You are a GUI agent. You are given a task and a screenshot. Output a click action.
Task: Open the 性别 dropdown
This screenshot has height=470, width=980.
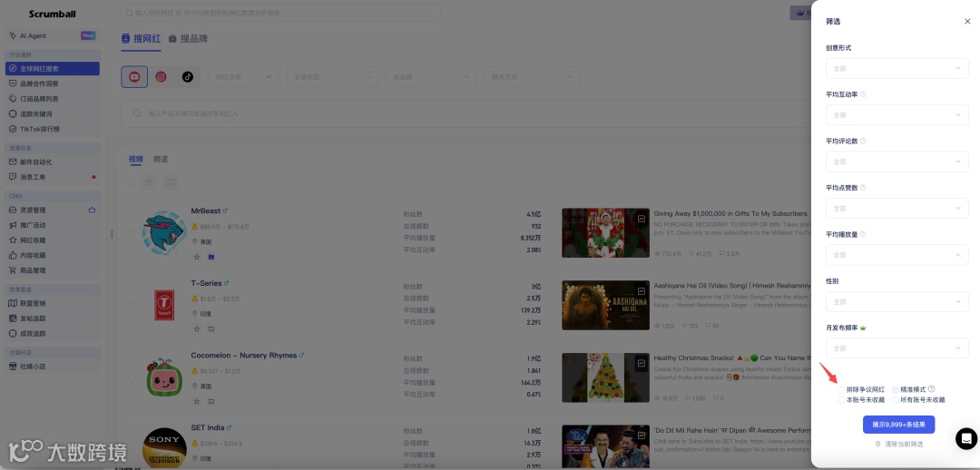pyautogui.click(x=897, y=301)
